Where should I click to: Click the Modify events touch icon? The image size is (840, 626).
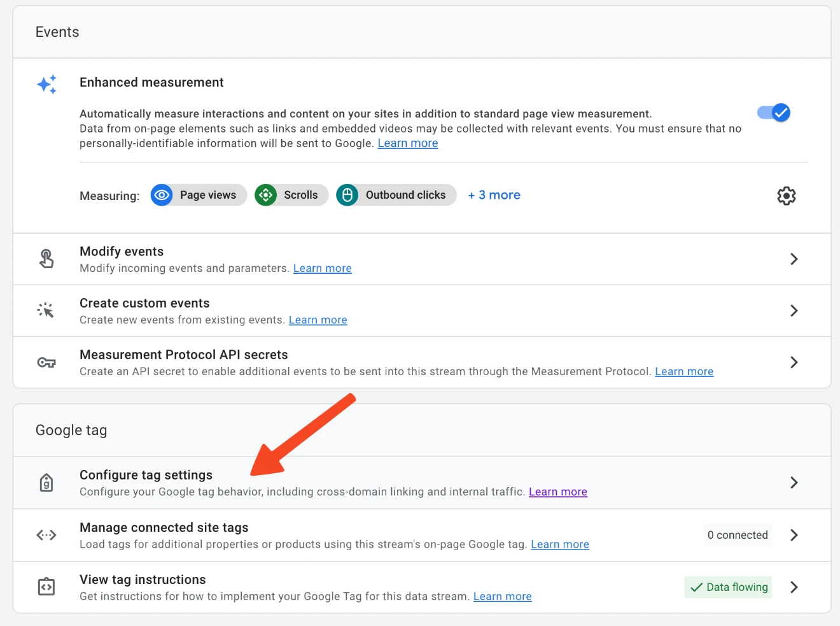coord(46,259)
